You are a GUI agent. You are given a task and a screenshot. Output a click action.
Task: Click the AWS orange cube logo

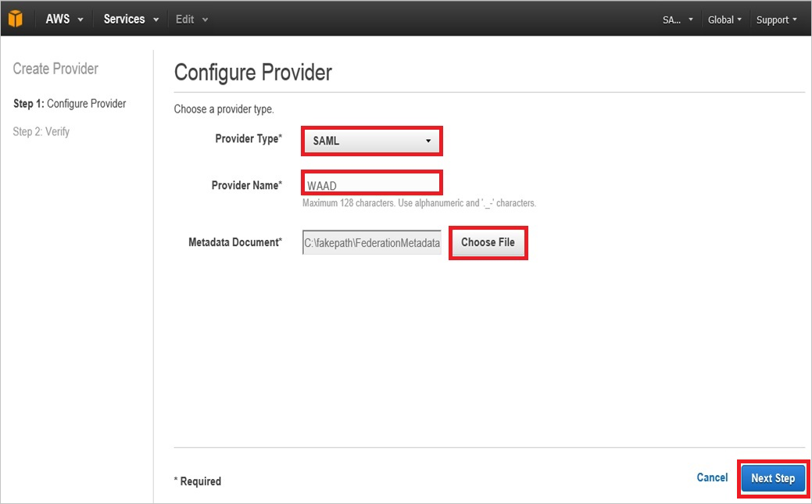(16, 19)
